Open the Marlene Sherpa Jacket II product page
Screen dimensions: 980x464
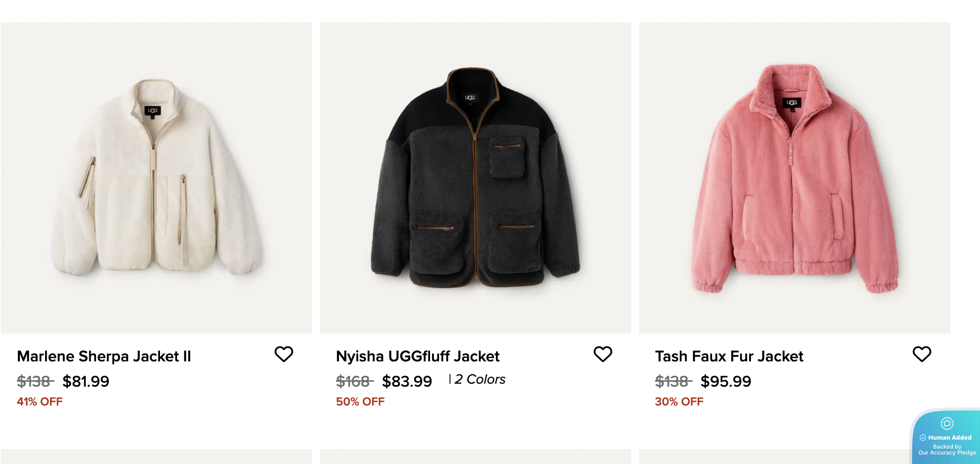tap(104, 356)
